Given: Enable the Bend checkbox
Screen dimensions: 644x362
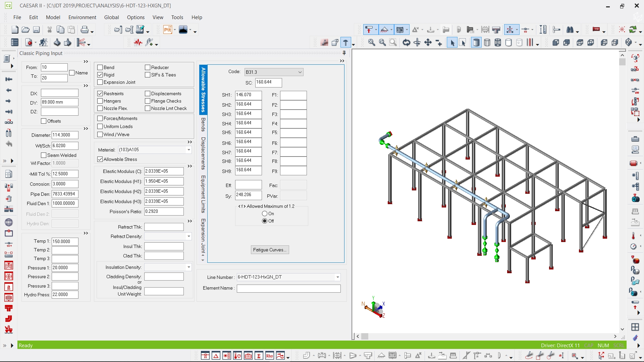Looking at the screenshot, I should pyautogui.click(x=100, y=67).
